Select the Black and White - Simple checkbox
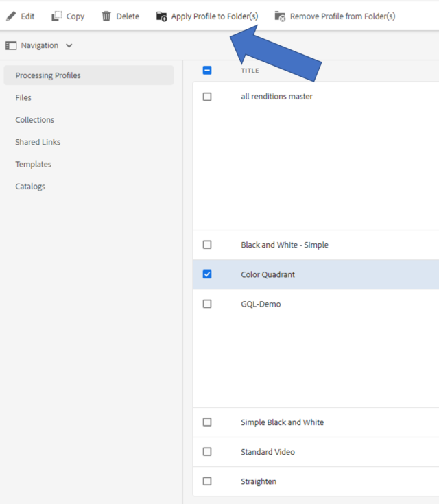The width and height of the screenshot is (439, 504). point(207,245)
